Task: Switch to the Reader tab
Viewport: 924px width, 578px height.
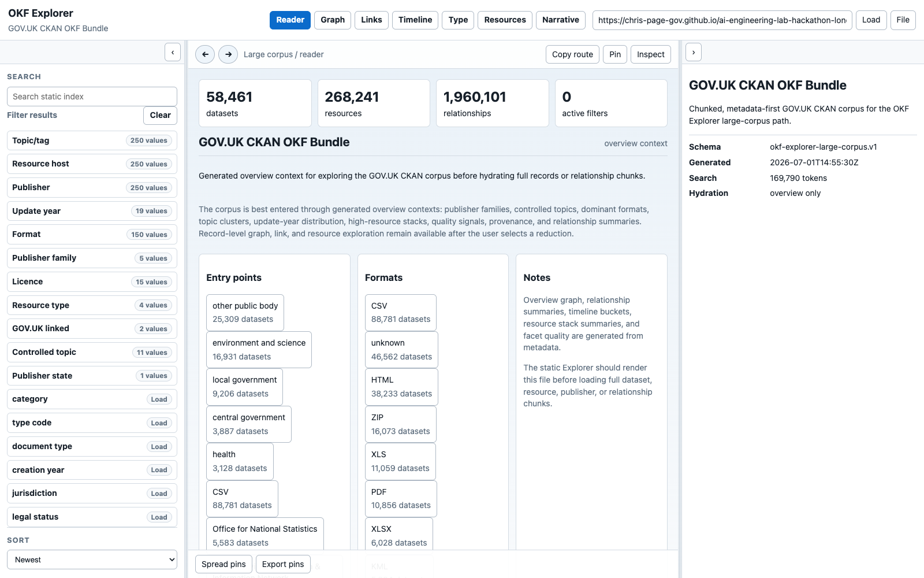Action: 290,20
